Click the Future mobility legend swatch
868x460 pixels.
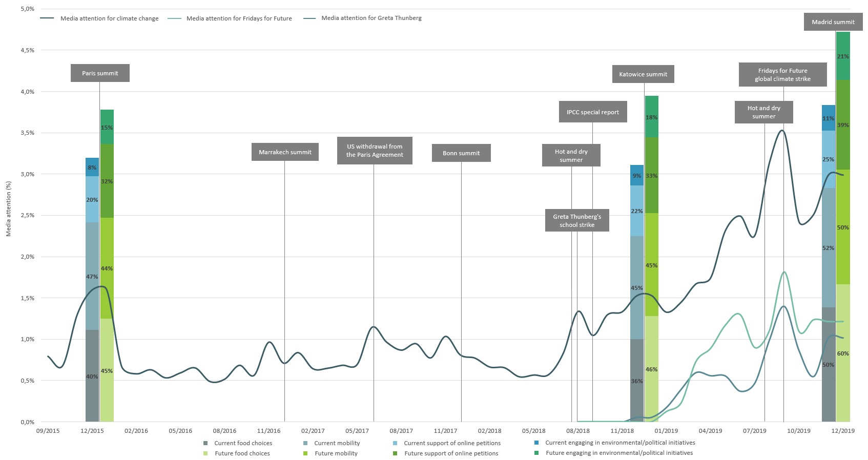(x=305, y=453)
